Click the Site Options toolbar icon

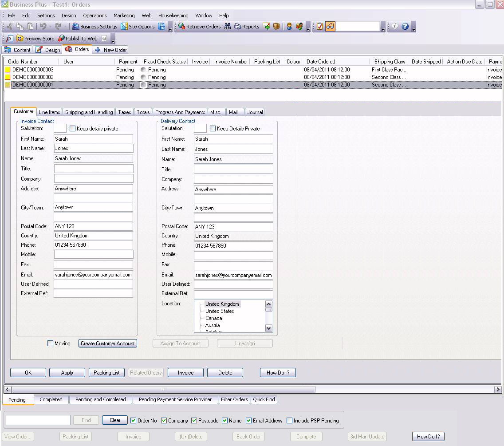point(124,27)
